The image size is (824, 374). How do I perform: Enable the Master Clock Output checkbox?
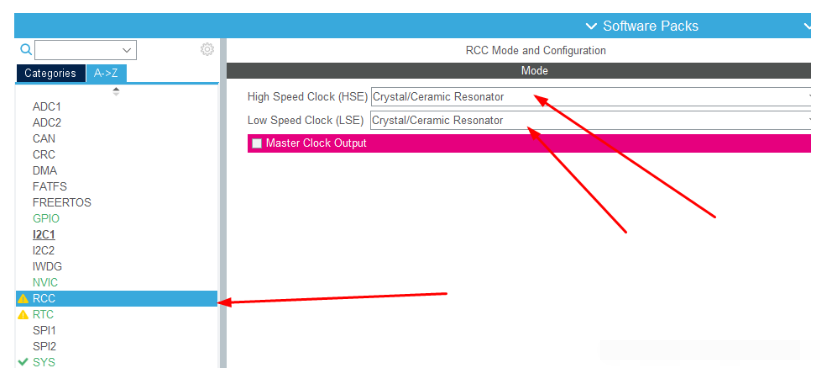point(256,143)
